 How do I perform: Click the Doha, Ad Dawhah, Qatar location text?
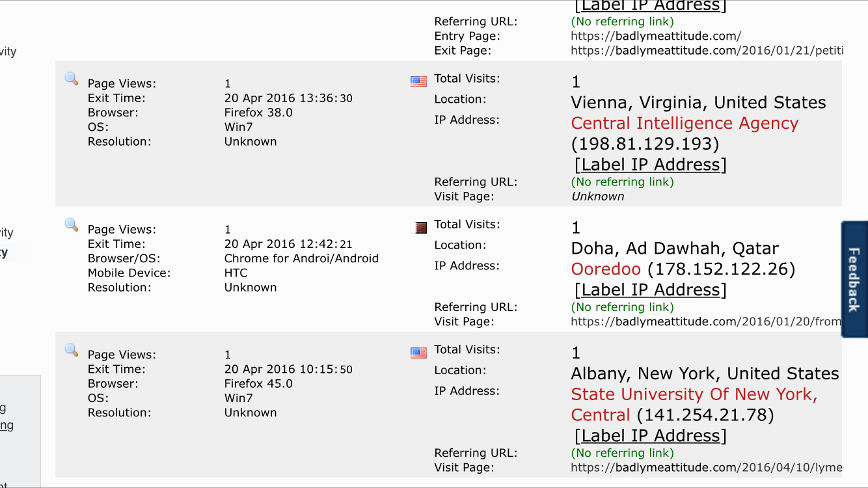(674, 248)
